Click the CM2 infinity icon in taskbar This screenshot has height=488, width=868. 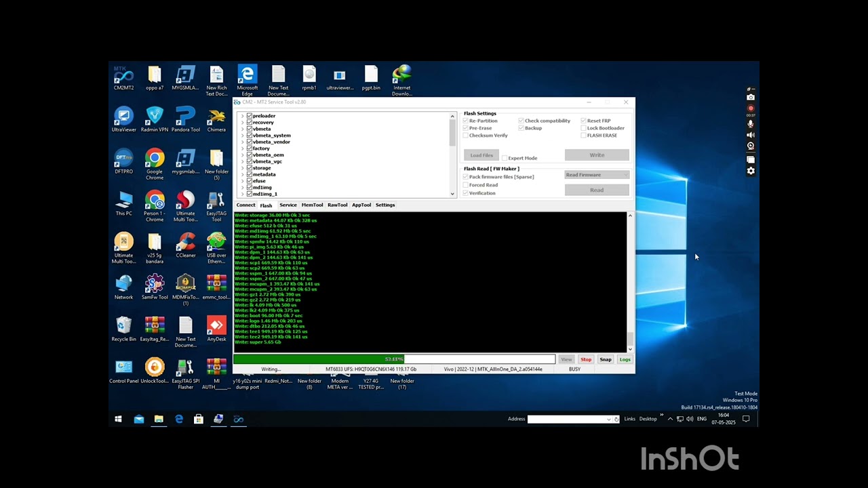pos(238,419)
